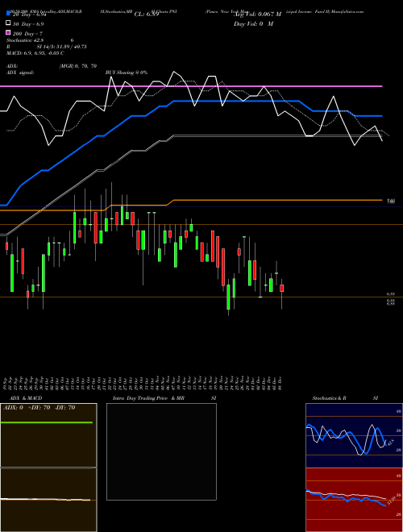Open the blue Stochastics mini chart

pyautogui.click(x=354, y=435)
